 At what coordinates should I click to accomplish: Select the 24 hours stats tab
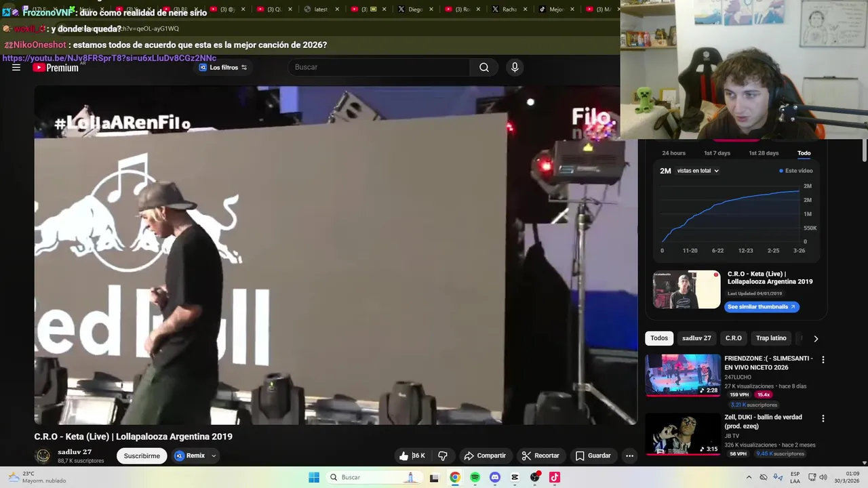[x=673, y=153]
